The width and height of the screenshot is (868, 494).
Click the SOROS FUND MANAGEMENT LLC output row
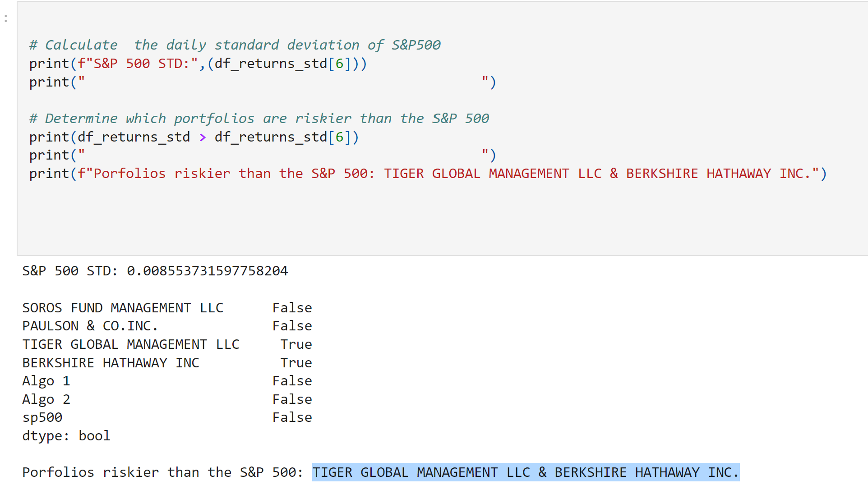123,308
